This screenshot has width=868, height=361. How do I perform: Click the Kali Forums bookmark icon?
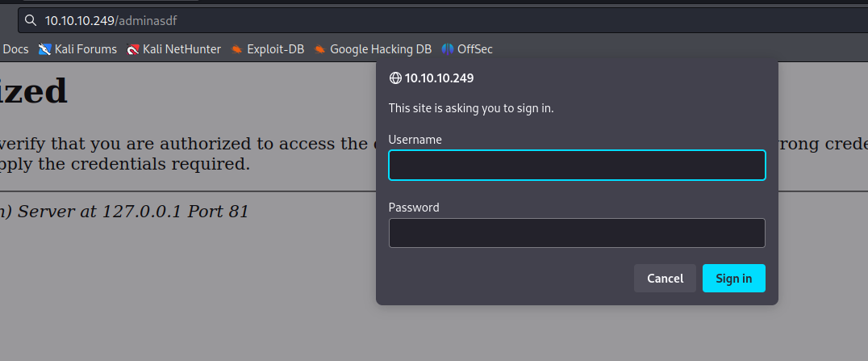[45, 49]
